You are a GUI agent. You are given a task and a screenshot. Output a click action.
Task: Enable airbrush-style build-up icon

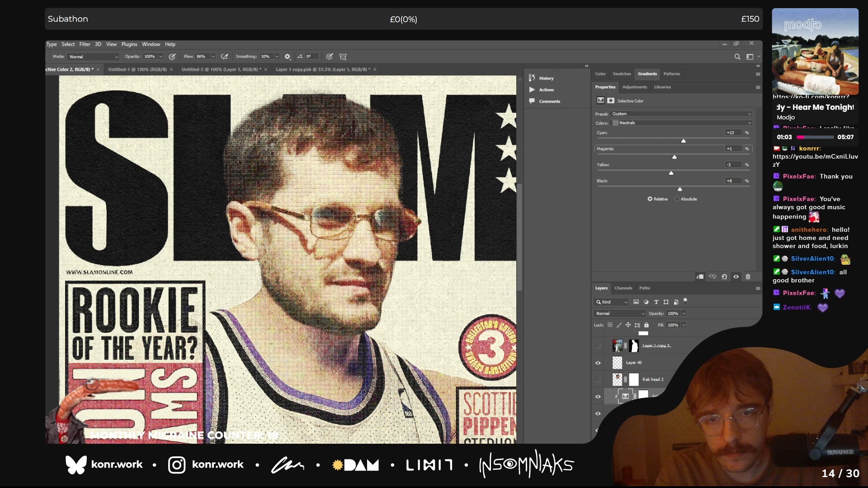click(x=224, y=57)
